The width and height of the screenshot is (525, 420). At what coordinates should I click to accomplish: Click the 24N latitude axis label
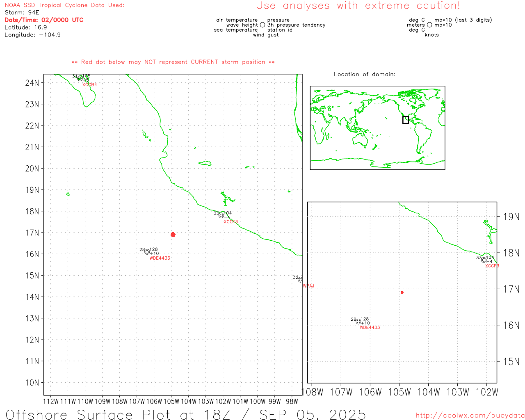coord(32,83)
